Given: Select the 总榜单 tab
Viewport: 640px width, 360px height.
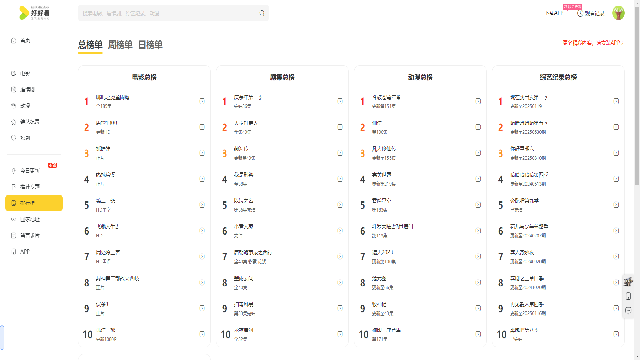Looking at the screenshot, I should point(90,44).
